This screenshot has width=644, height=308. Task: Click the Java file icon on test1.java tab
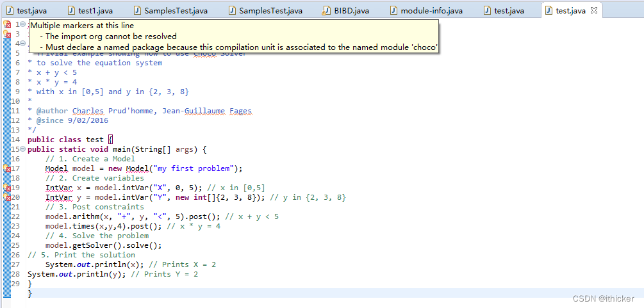[72, 11]
